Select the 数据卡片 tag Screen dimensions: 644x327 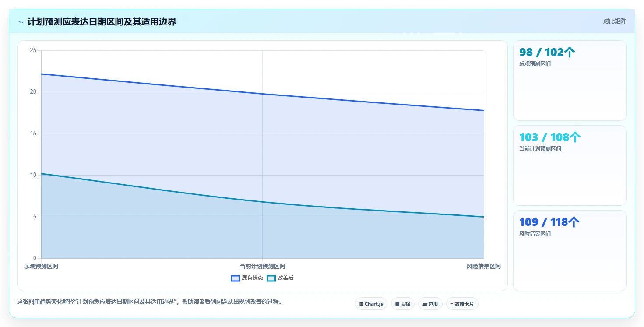pyautogui.click(x=462, y=304)
